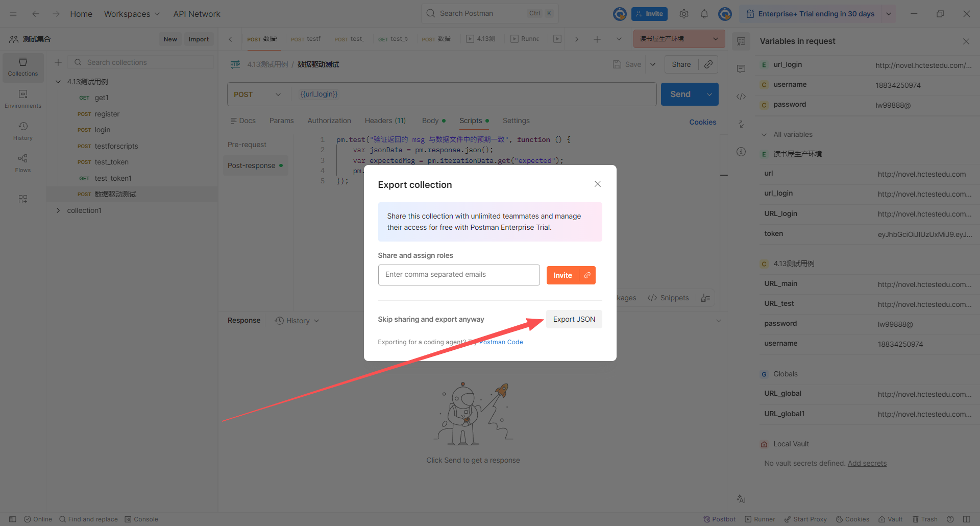980x526 pixels.
Task: Click the Search Postman box
Action: coord(489,13)
